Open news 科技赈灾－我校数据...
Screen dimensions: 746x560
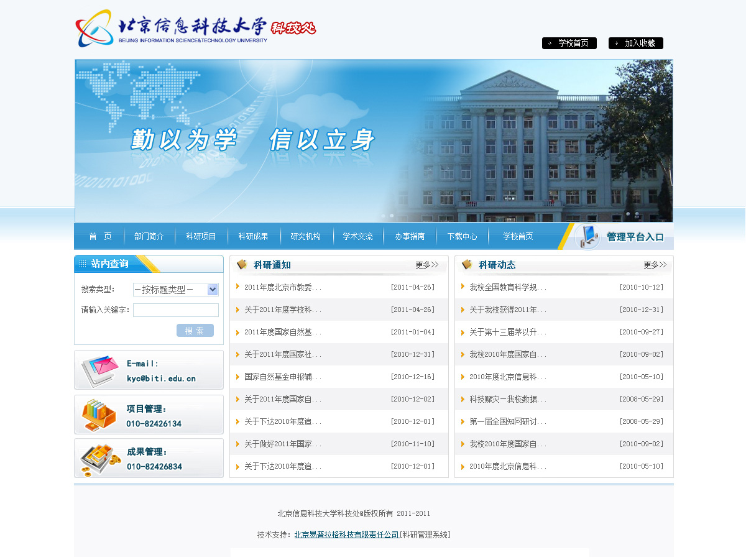(x=508, y=399)
